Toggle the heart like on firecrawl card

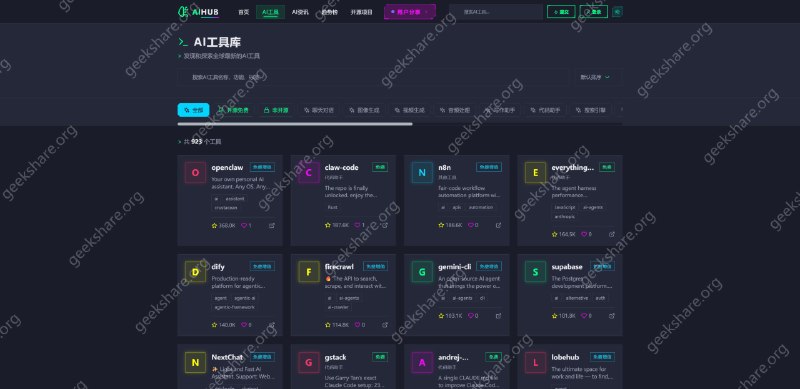coord(357,325)
